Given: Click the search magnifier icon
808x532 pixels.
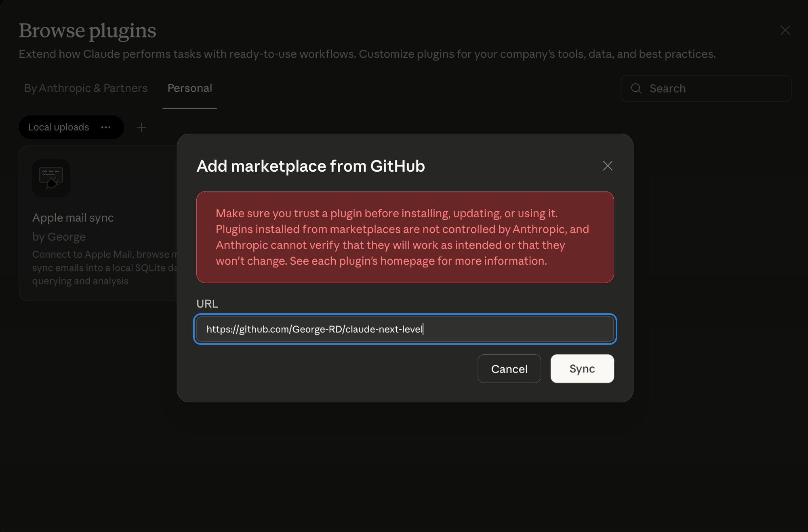Looking at the screenshot, I should point(636,88).
